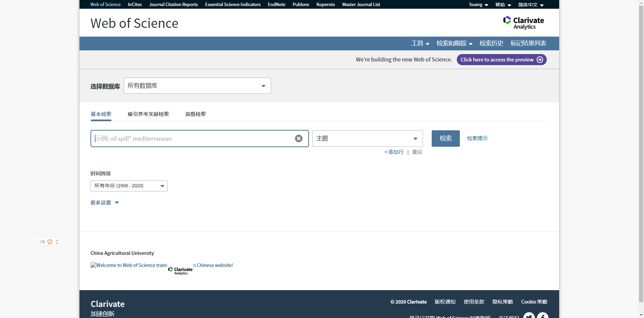This screenshot has height=318, width=644.
Task: Open the 主题 search field dropdown
Action: [367, 138]
